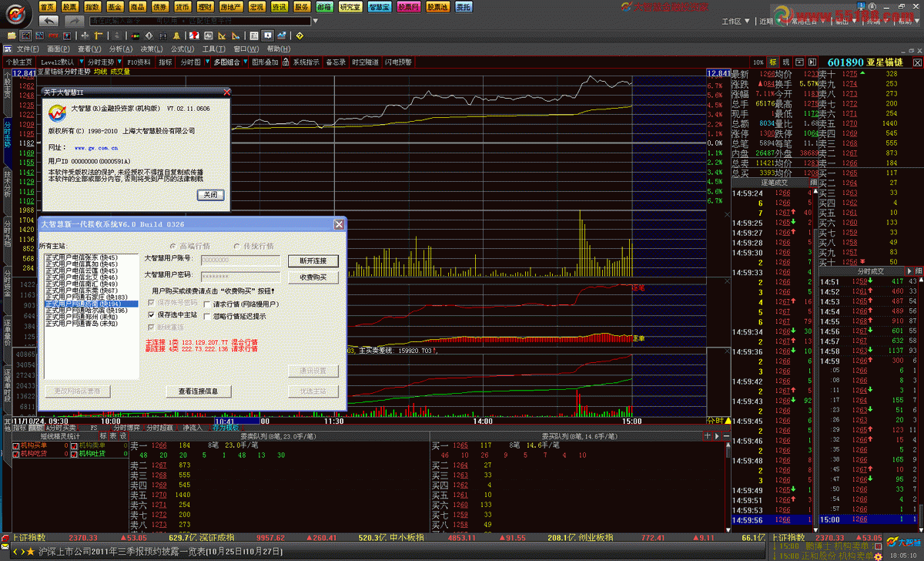
Task: Click the panel layout icon next to 现
Action: pos(799,62)
